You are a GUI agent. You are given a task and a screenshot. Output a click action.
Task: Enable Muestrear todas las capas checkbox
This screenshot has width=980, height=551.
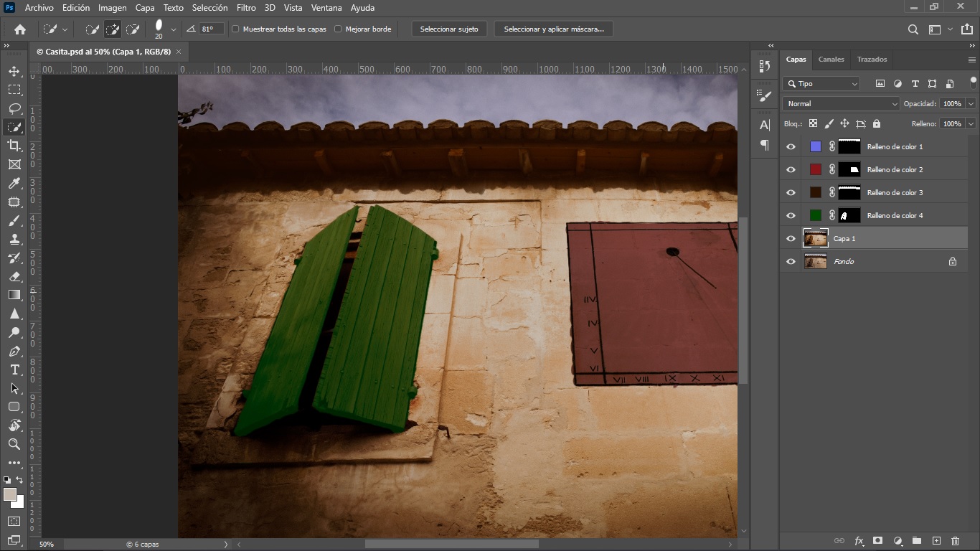click(x=235, y=29)
